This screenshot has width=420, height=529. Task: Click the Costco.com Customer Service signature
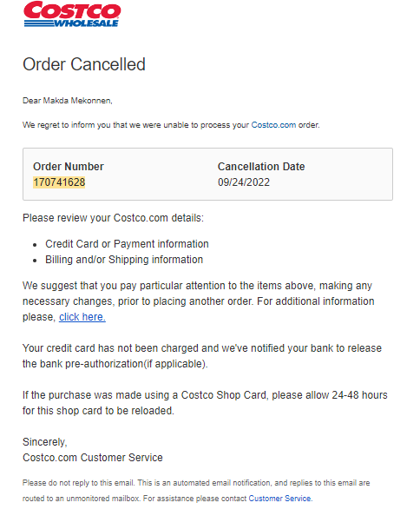pyautogui.click(x=93, y=458)
